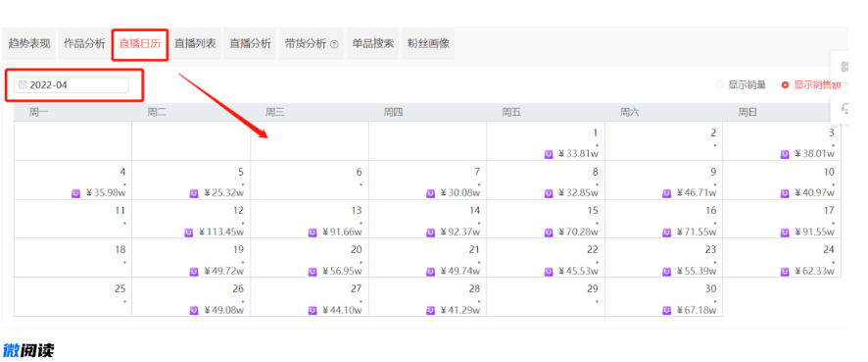Click the April 29 calendar cell

click(546, 296)
